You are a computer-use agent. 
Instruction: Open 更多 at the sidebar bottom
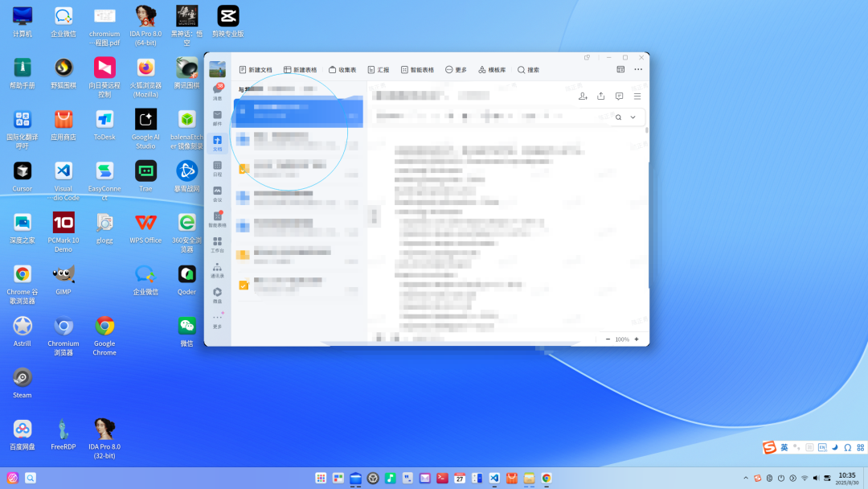point(217,320)
